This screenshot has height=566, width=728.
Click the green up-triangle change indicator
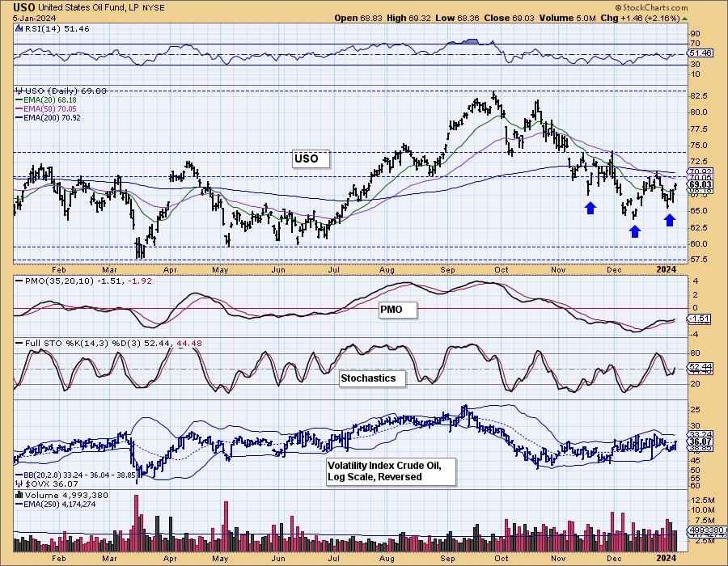tap(685, 19)
